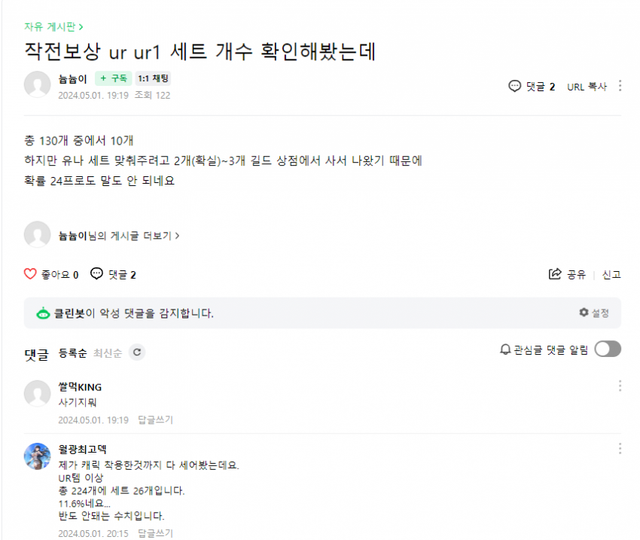
Task: Click 월광최고덱's profile thumbnail
Action: [37, 456]
